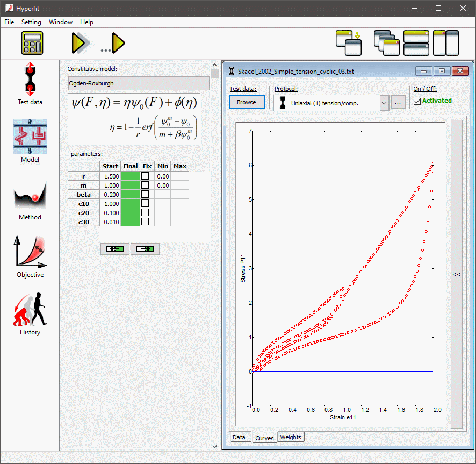Click the Start column header
476x464 pixels.
[110, 166]
